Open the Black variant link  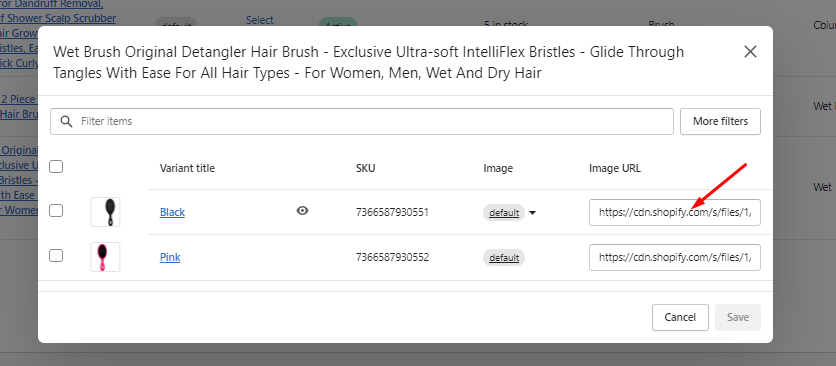[172, 212]
